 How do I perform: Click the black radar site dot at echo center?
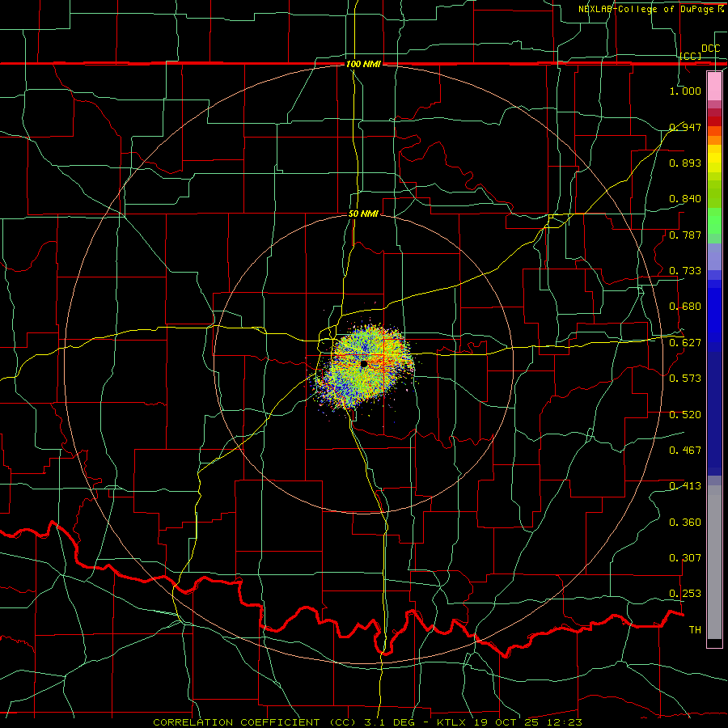(x=363, y=363)
